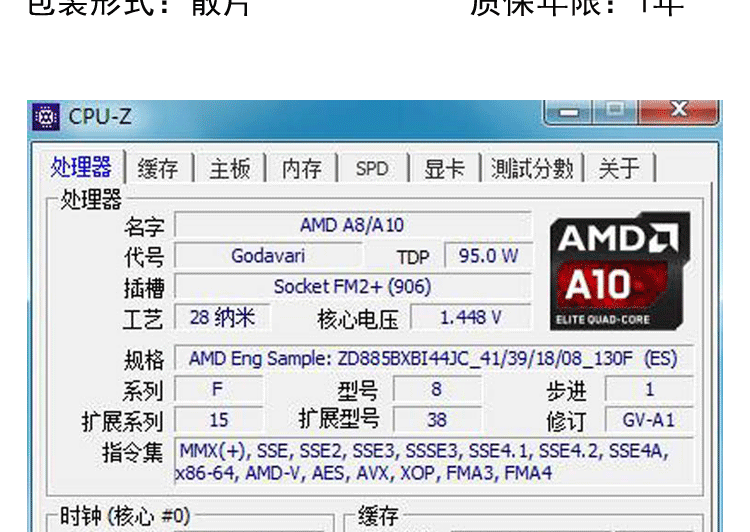Viewport: 750px width, 532px height.
Task: Click the name field showing AMD A8/A10
Action: 353,224
